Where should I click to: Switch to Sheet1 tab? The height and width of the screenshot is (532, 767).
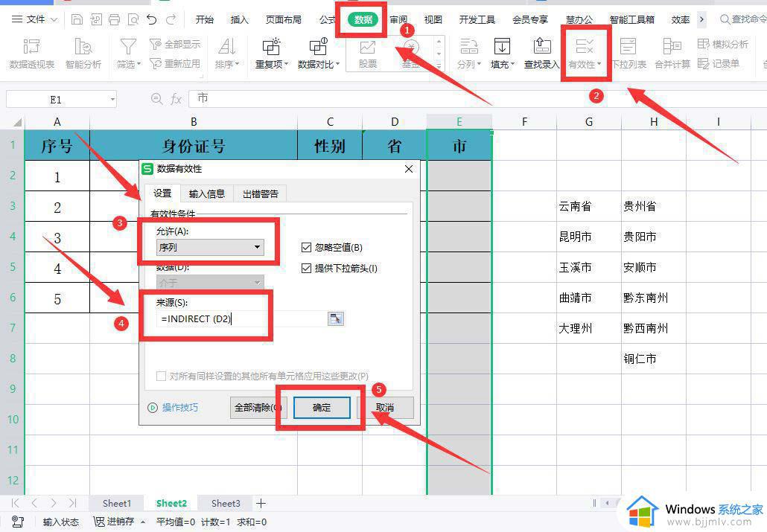coord(116,503)
